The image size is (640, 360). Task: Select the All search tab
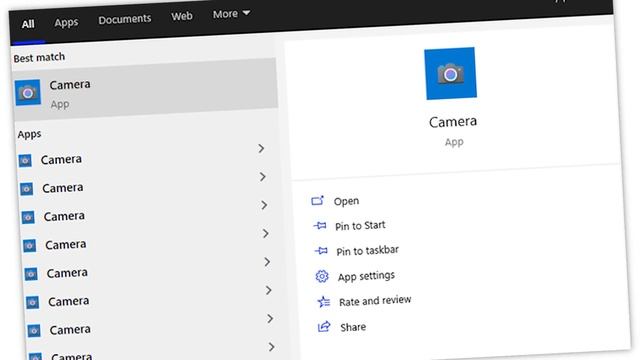(28, 24)
